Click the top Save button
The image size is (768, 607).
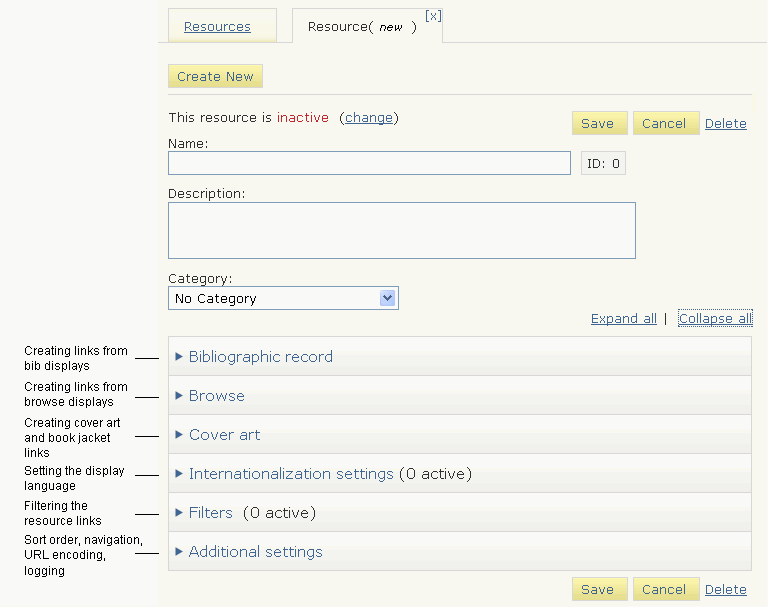(x=600, y=123)
